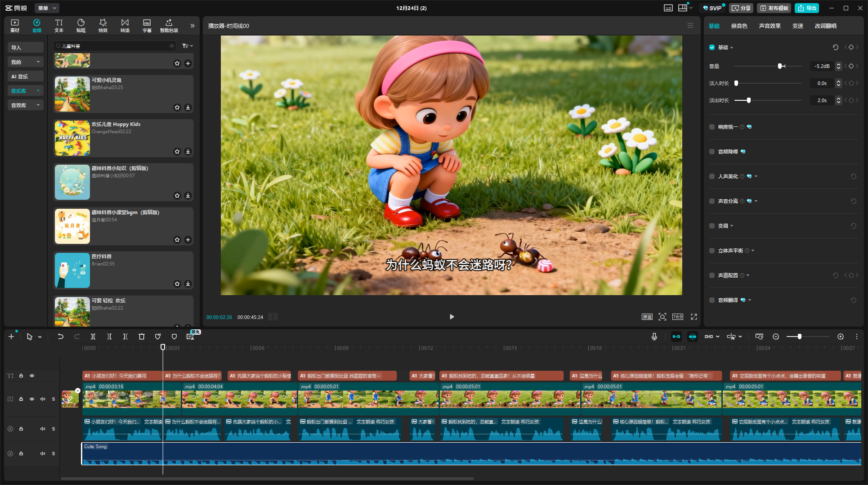Switch to the 变速 tab

pos(797,26)
